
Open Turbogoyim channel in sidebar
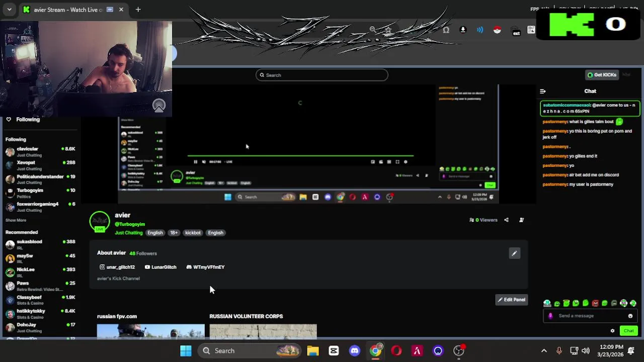pyautogui.click(x=40, y=193)
